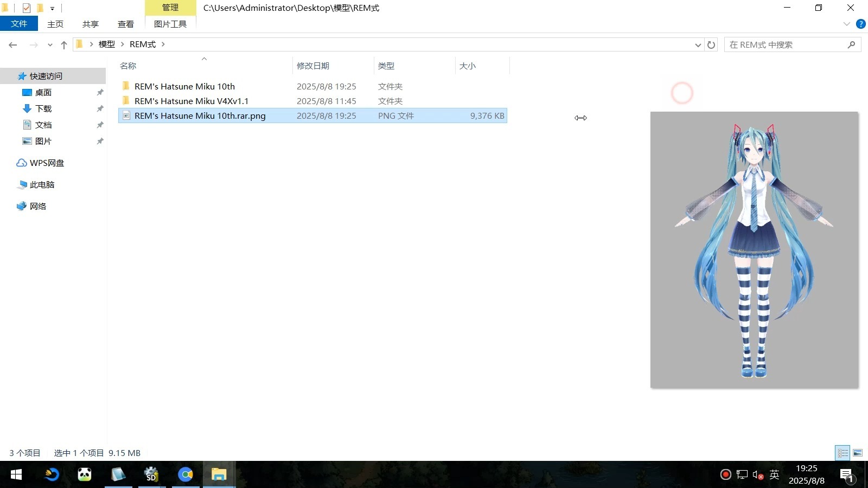Go up one folder level

(x=64, y=45)
